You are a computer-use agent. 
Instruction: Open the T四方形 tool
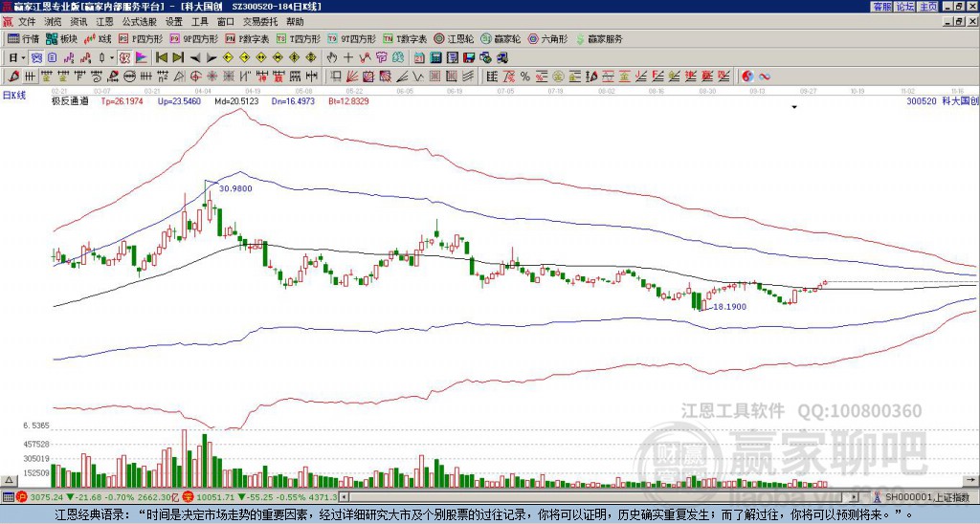point(299,38)
